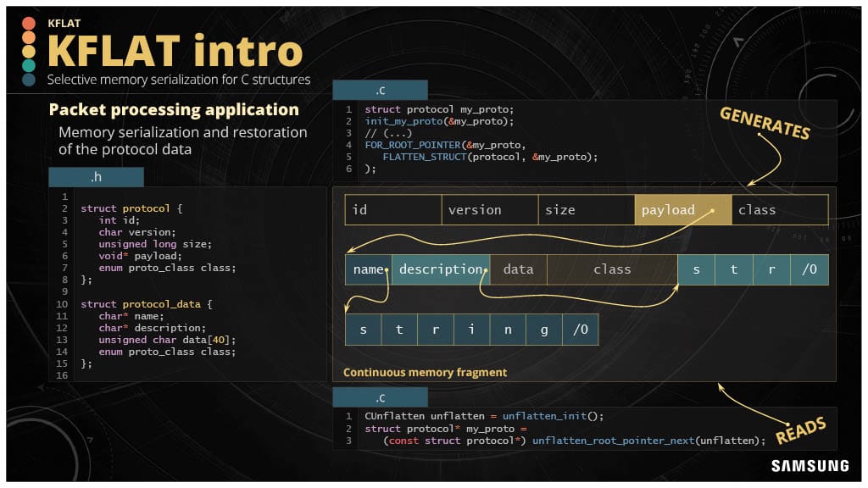Click the 'Packet processing application' heading
The image size is (868, 488).
[174, 109]
